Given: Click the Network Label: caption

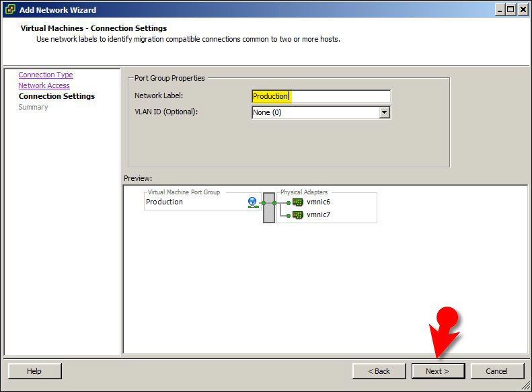Looking at the screenshot, I should coord(159,95).
